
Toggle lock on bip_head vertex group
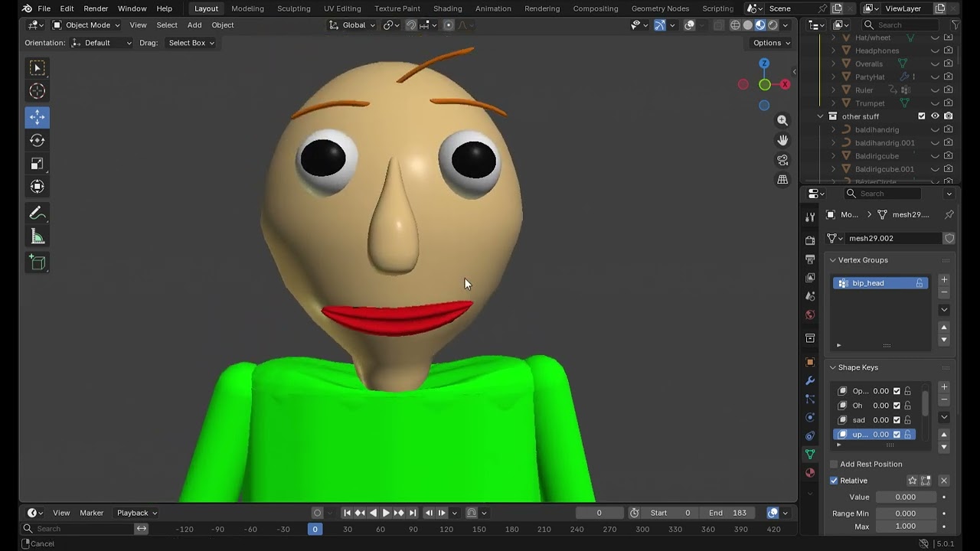pos(920,283)
